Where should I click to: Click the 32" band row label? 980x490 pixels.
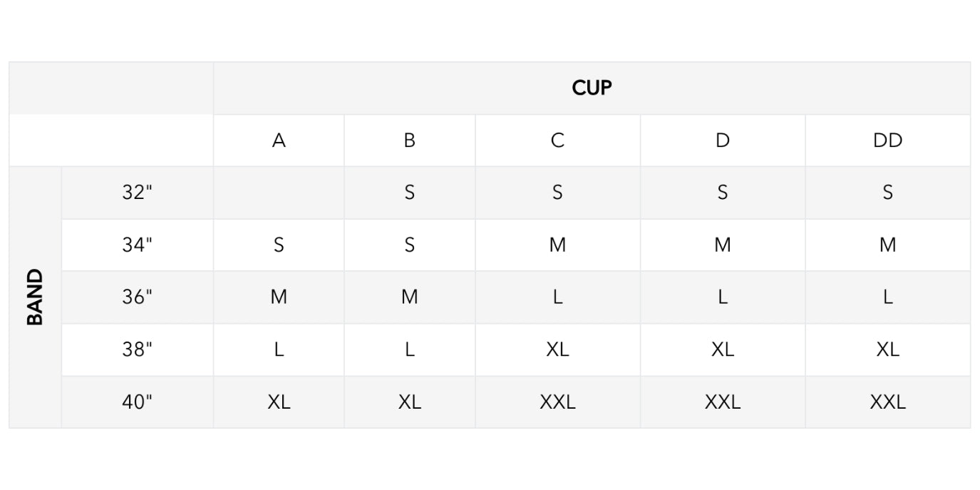137,193
